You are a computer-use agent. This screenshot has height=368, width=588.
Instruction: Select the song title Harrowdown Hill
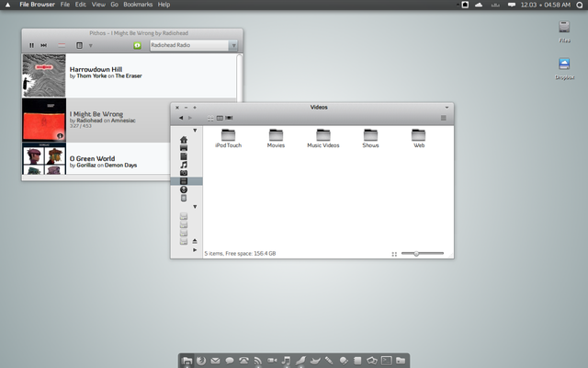pyautogui.click(x=96, y=69)
